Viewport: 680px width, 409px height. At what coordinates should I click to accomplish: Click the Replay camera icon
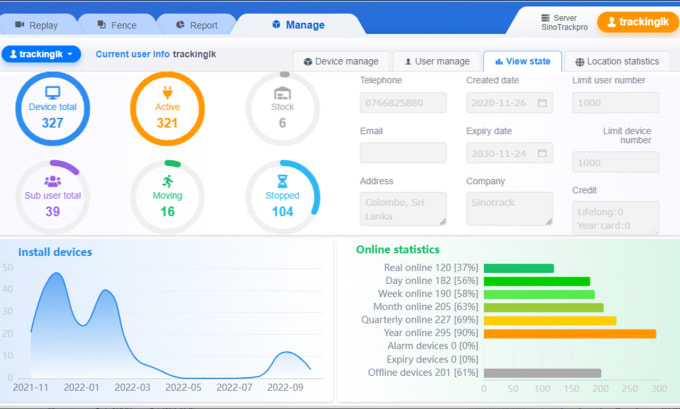[20, 25]
